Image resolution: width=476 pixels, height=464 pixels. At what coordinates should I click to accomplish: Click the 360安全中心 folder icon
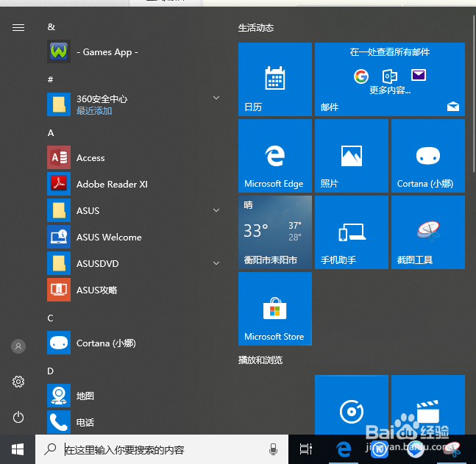[59, 104]
